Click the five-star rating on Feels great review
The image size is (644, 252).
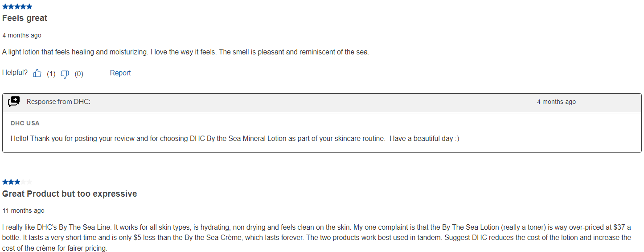point(17,7)
